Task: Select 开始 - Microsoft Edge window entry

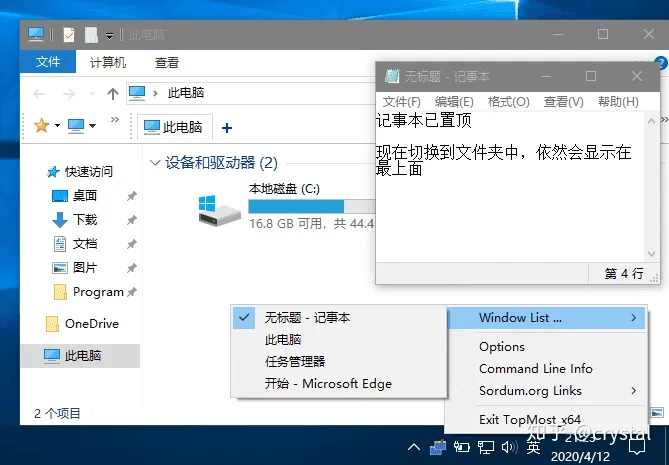Action: point(339,384)
